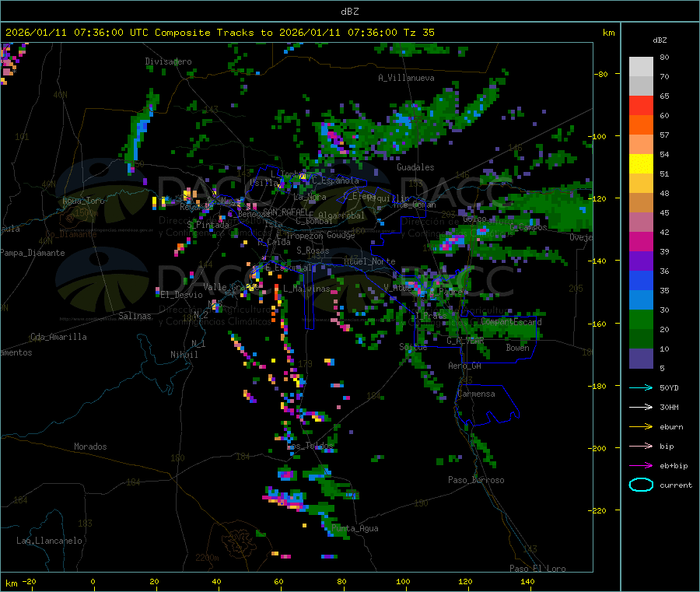Click the Guadales map label
The image size is (700, 592).
[x=415, y=167]
